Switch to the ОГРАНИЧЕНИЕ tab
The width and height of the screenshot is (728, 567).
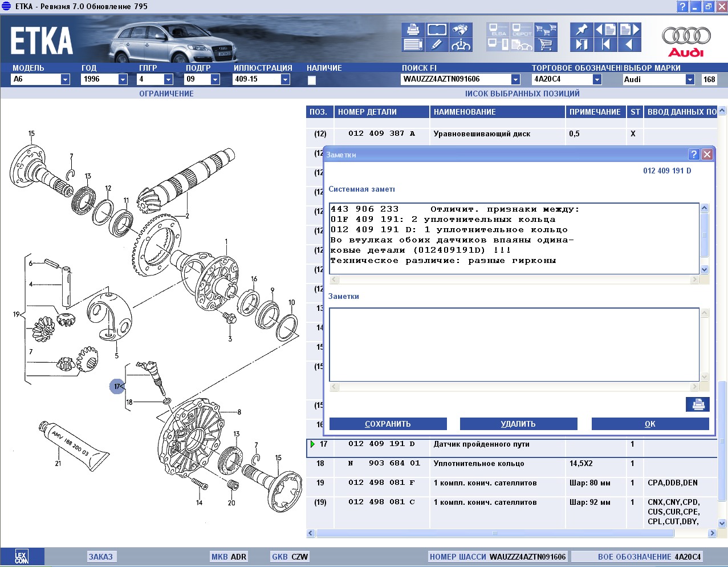[166, 94]
